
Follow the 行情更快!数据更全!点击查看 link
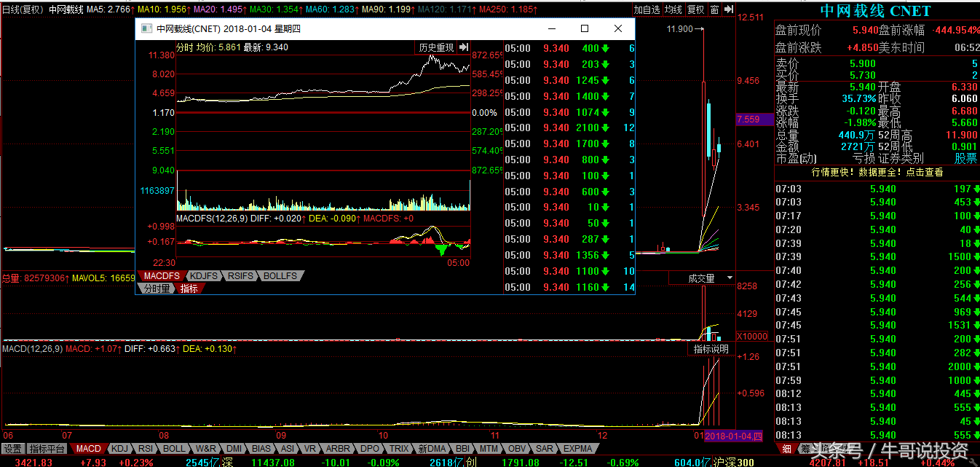877,172
